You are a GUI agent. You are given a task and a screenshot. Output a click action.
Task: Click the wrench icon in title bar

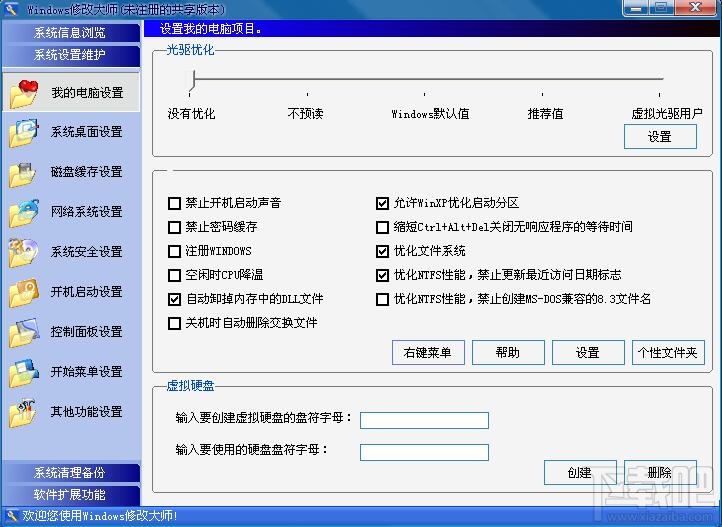(x=11, y=9)
